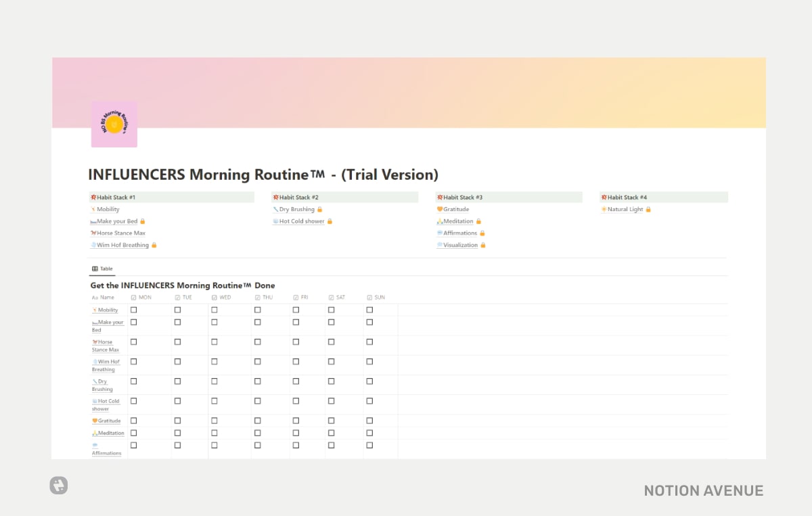Open the Visualization page link
Image resolution: width=812 pixels, height=516 pixels.
[x=460, y=245]
